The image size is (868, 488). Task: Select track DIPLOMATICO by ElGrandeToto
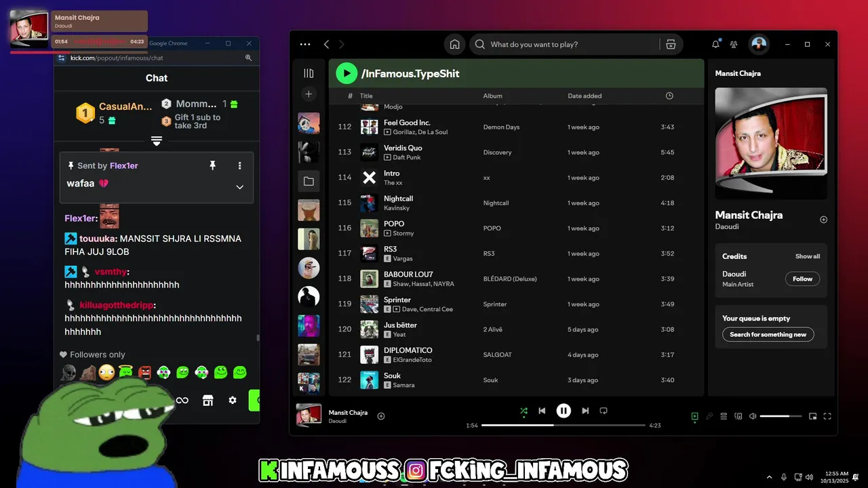click(515, 354)
